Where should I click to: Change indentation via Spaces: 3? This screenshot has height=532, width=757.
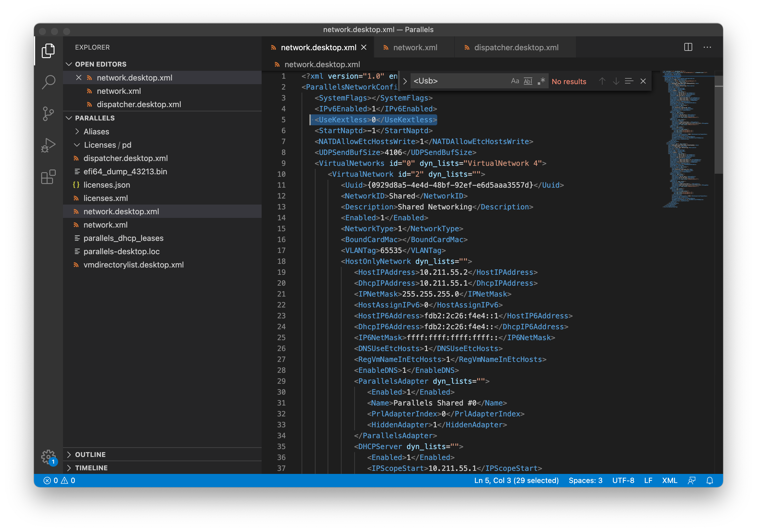pyautogui.click(x=585, y=480)
